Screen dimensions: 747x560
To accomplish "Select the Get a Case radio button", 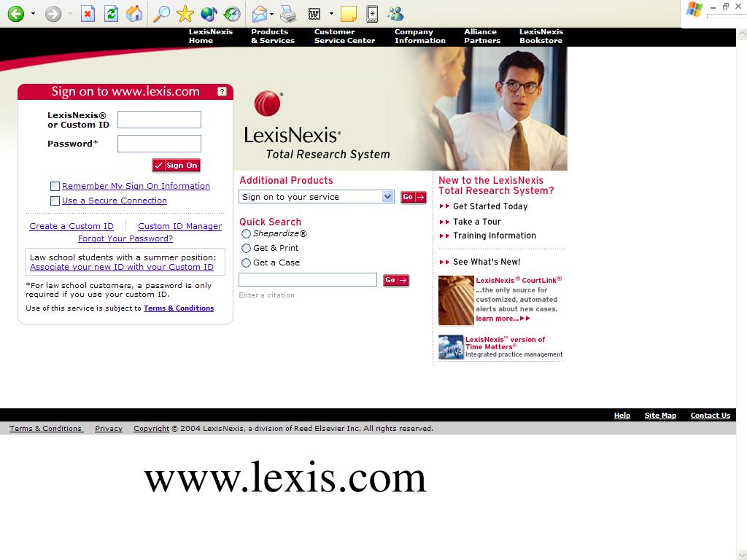I will click(x=246, y=262).
